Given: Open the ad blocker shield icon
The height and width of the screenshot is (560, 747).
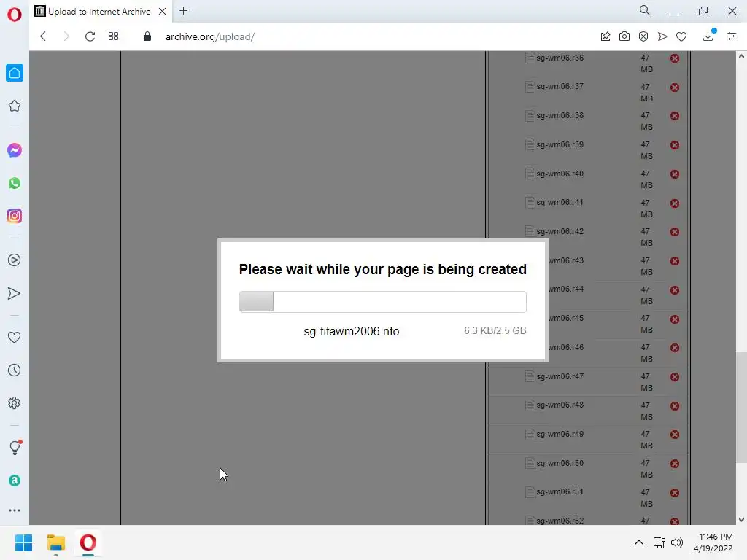Looking at the screenshot, I should 643,36.
